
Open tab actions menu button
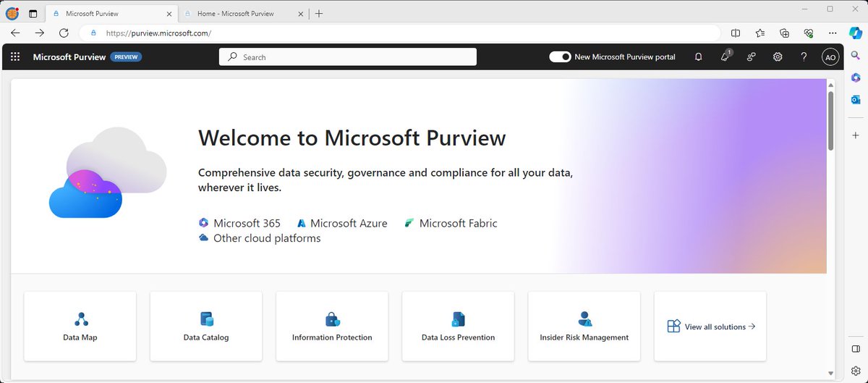tap(33, 13)
